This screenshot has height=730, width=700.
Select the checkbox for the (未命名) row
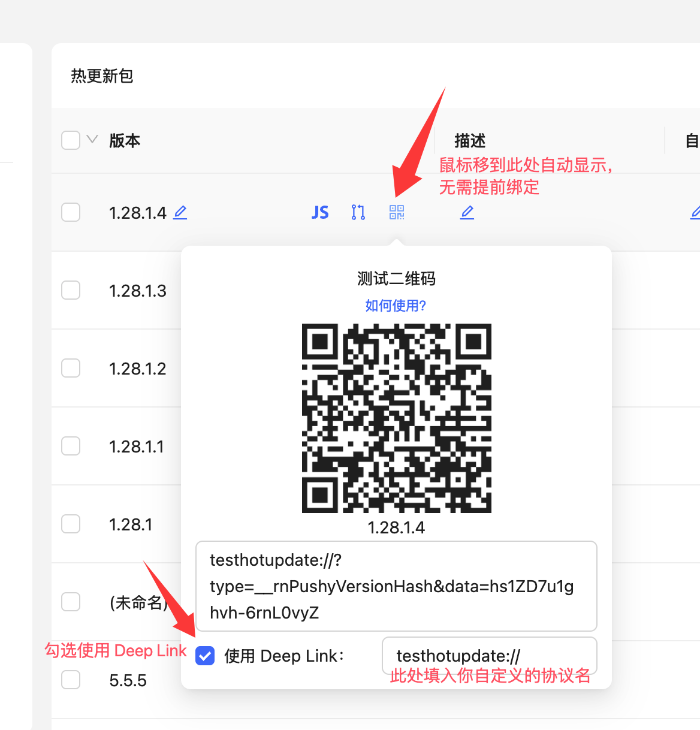[x=71, y=602]
